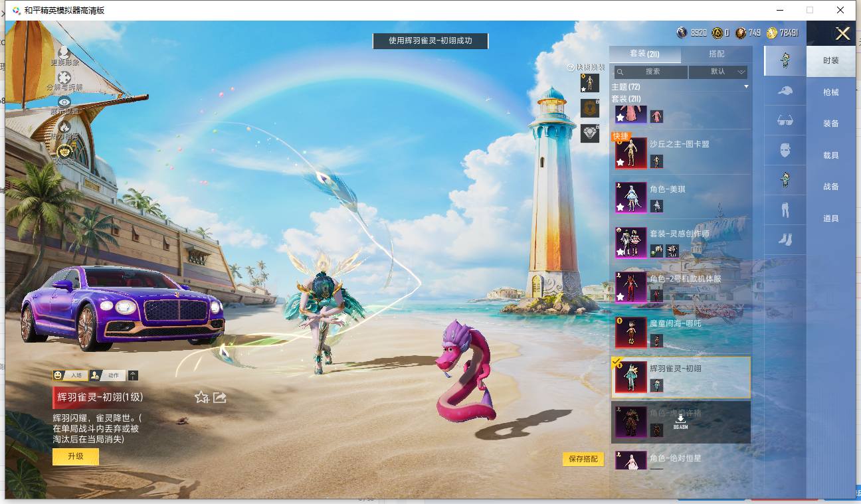Toggle the eye display settings icon
This screenshot has width=861, height=504.
pos(64,102)
